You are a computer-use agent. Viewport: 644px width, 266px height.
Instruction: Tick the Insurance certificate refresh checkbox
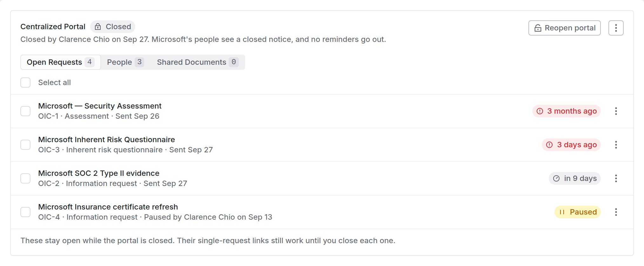click(x=25, y=212)
